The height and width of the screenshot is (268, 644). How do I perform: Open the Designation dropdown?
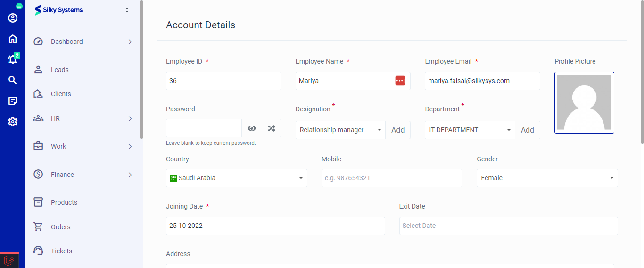[340, 130]
